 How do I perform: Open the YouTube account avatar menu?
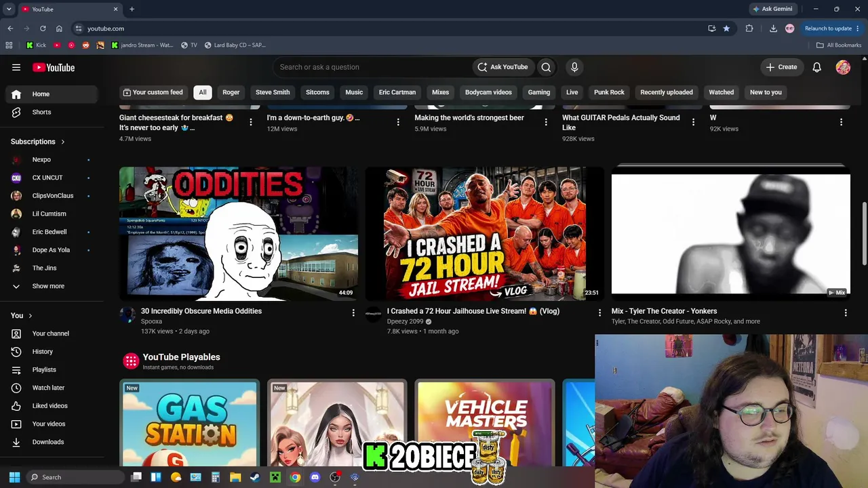843,67
